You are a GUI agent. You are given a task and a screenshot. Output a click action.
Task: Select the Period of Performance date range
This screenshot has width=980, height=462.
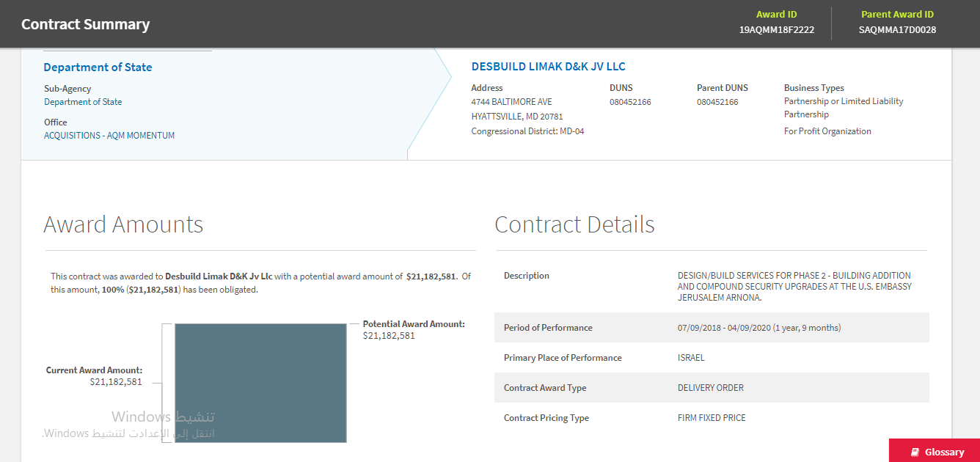[x=759, y=328]
